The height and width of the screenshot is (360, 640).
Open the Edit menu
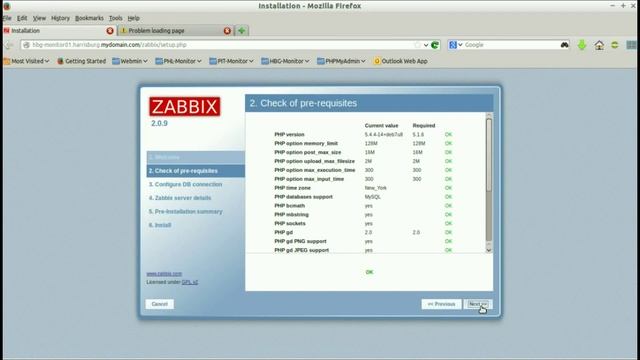point(22,18)
